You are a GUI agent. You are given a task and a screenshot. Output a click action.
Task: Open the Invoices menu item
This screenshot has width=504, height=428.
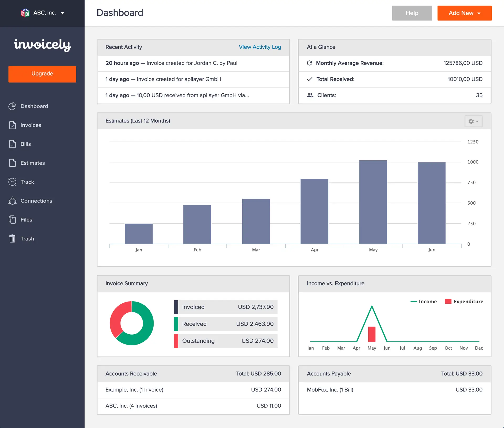[x=31, y=125]
